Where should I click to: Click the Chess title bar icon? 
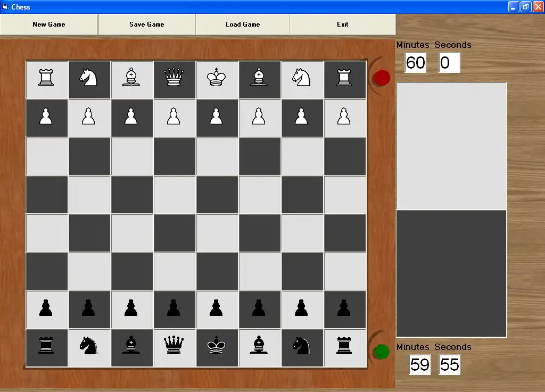coord(5,6)
